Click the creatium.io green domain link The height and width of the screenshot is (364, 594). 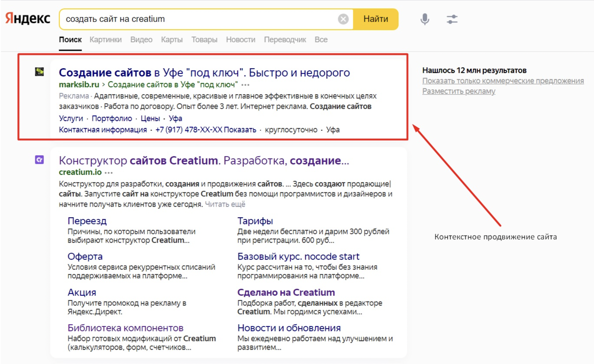pyautogui.click(x=80, y=172)
